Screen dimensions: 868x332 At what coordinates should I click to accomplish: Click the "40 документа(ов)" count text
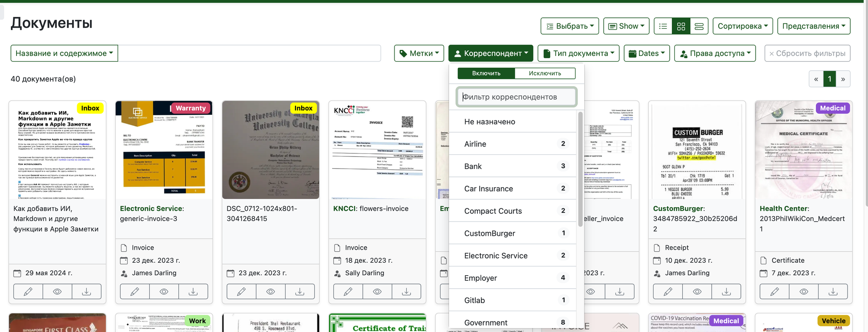[43, 79]
